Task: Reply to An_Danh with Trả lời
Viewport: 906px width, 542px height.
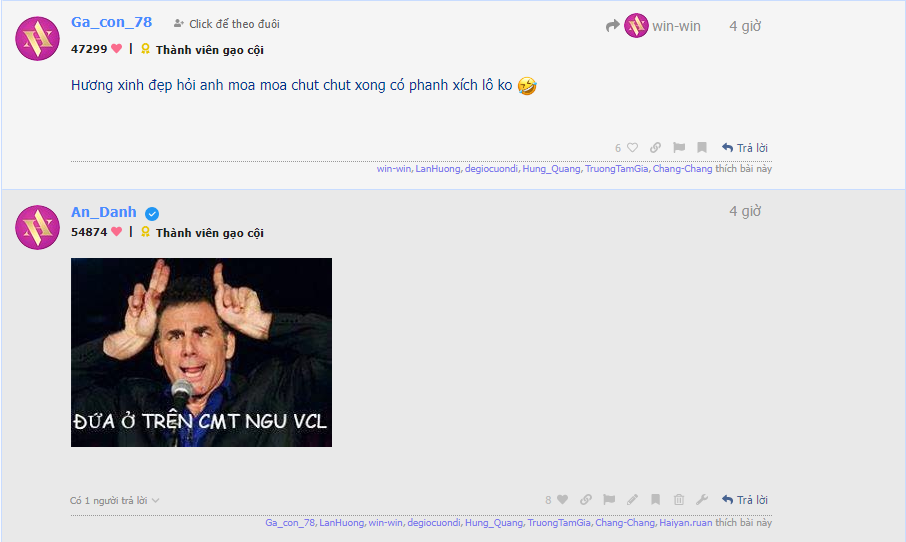Action: (745, 500)
